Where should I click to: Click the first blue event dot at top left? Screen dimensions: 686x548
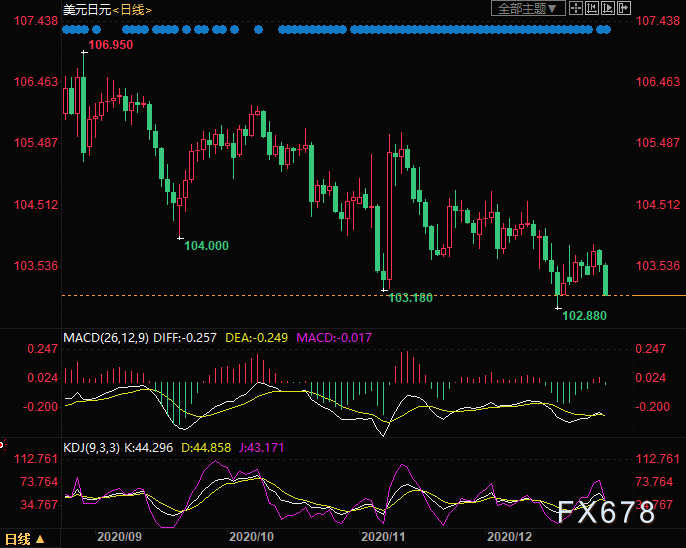pyautogui.click(x=66, y=30)
